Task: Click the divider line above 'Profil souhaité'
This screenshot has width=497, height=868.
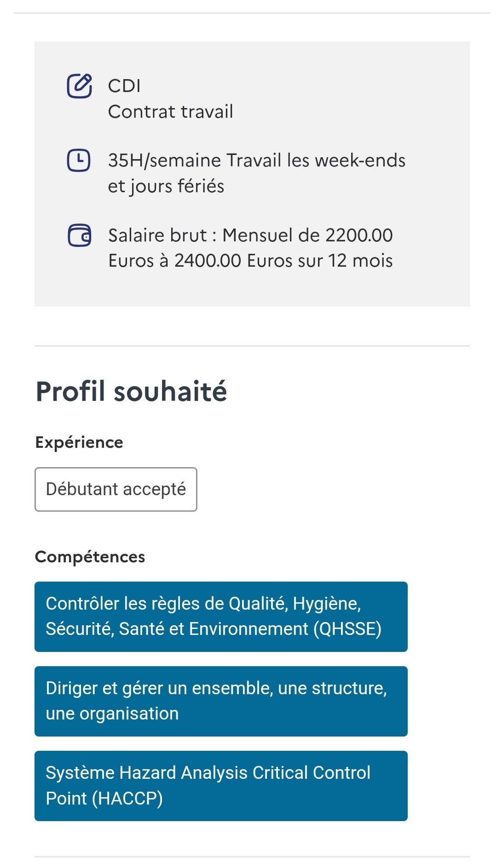Action: [x=252, y=346]
